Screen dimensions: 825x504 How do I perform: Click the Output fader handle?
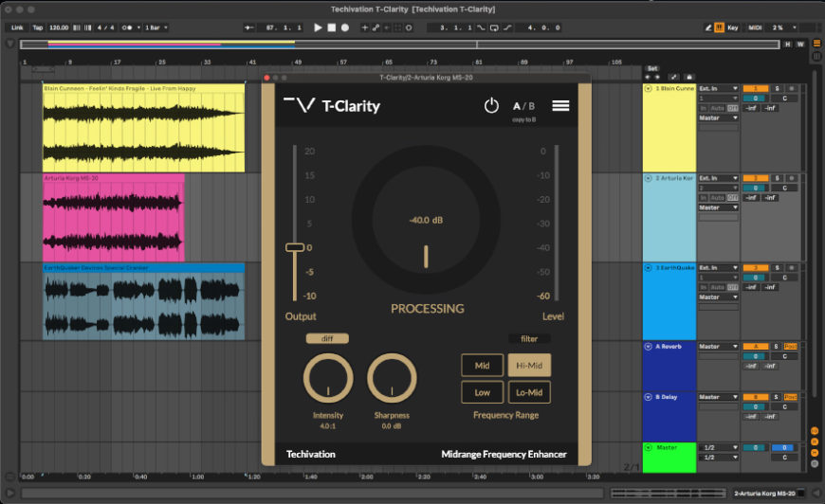[295, 247]
